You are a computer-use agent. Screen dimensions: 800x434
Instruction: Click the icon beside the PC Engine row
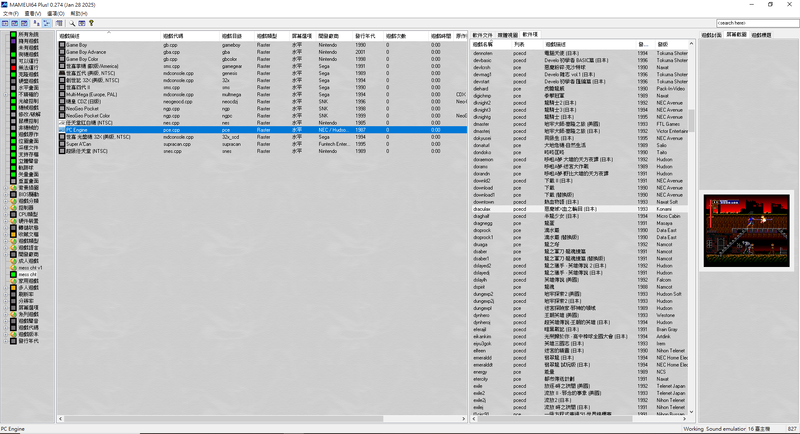[x=62, y=130]
